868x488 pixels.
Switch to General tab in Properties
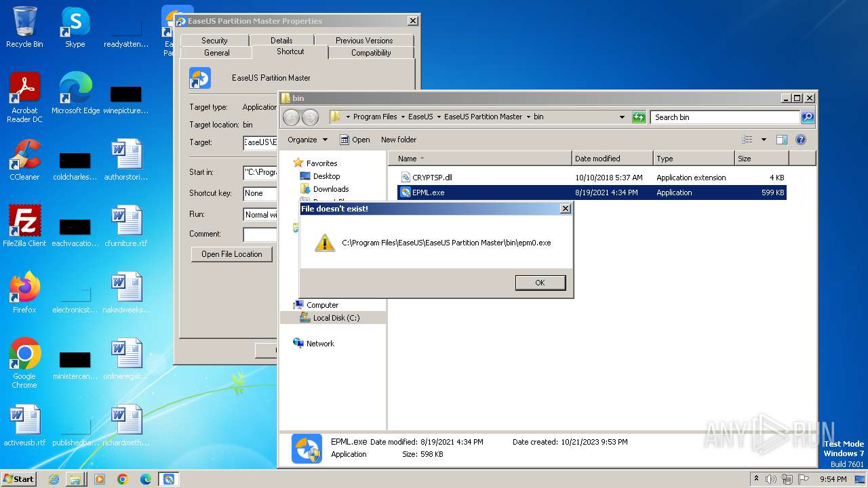[216, 53]
